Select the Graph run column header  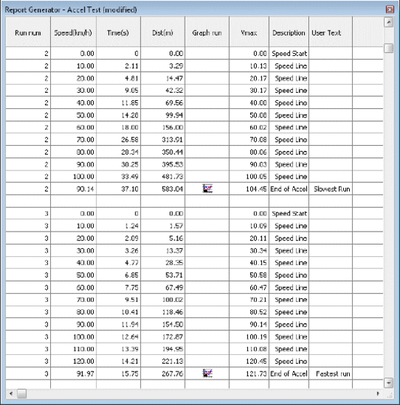click(x=207, y=32)
